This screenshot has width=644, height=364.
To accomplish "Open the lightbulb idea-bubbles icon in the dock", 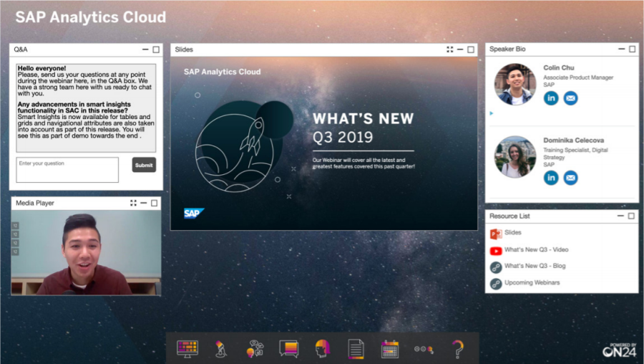I will click(255, 349).
